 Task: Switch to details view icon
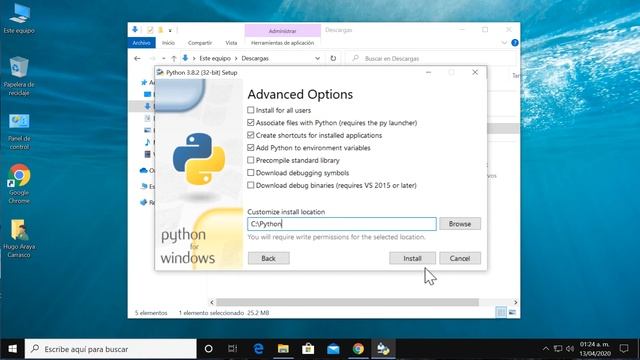[501, 313]
